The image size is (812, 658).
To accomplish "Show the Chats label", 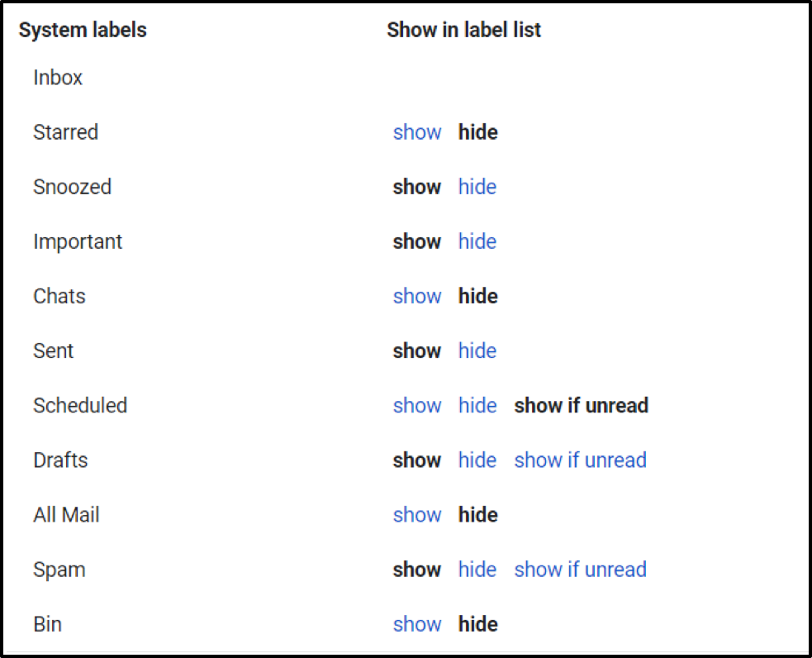I will 417,296.
